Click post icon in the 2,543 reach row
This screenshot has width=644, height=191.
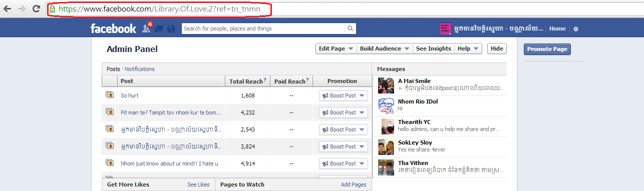point(110,128)
